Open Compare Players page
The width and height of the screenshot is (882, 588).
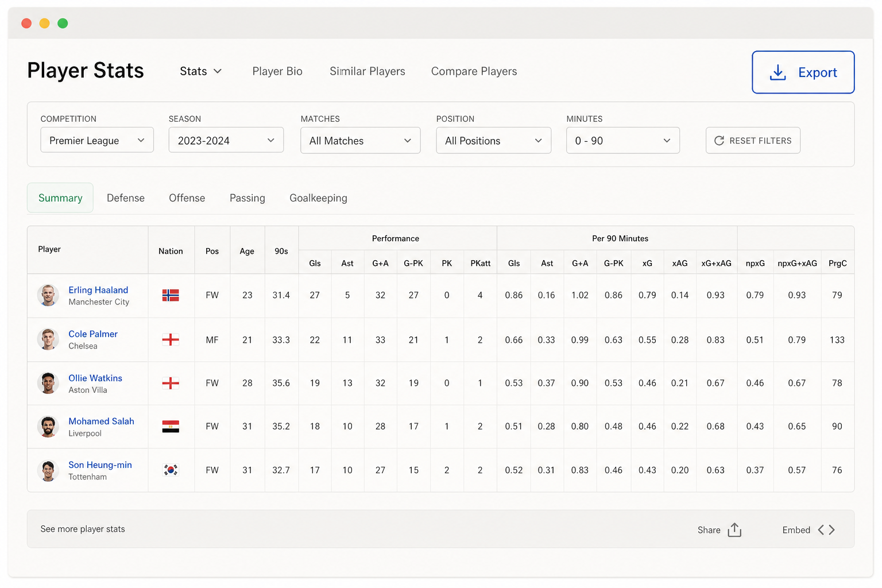474,71
